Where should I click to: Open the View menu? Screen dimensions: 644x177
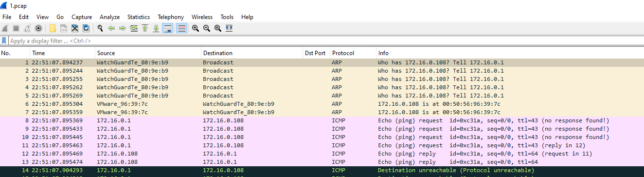point(43,17)
